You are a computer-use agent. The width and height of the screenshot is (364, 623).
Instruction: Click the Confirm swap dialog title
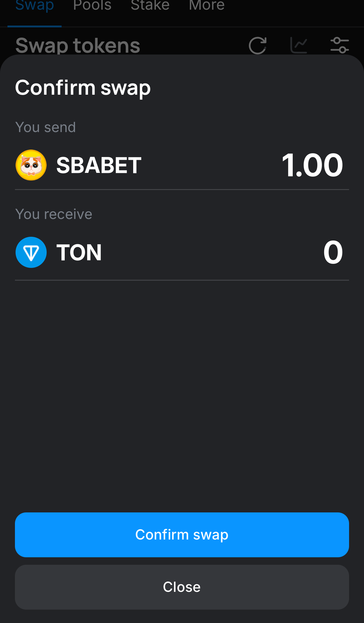[x=83, y=88]
